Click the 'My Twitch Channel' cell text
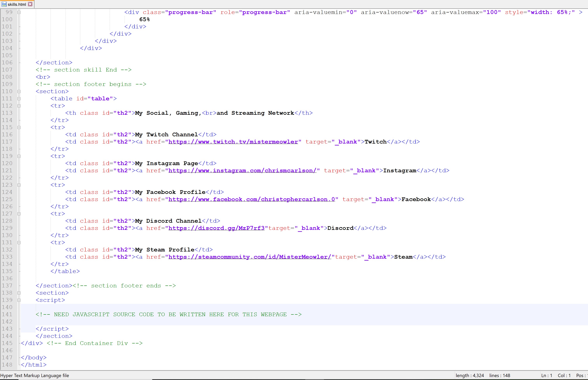Image resolution: width=588 pixels, height=380 pixels. click(x=166, y=135)
